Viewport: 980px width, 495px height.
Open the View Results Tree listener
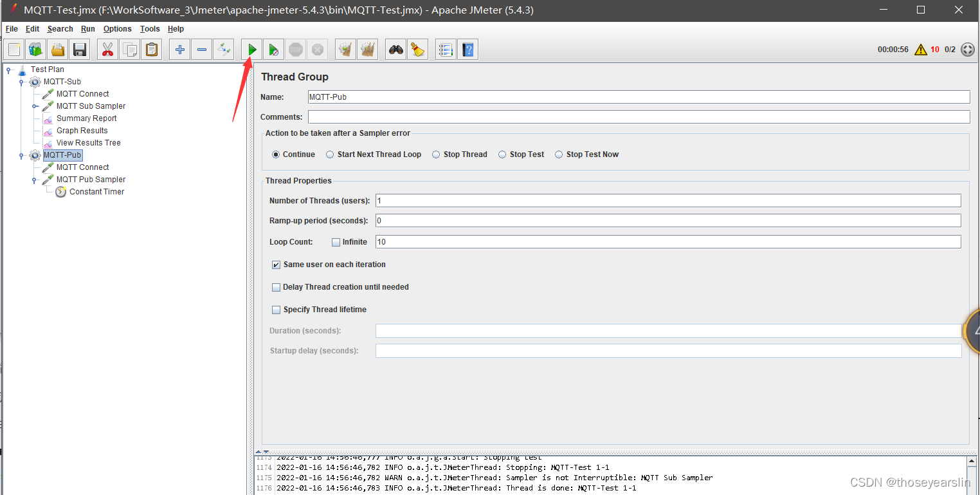tap(89, 143)
